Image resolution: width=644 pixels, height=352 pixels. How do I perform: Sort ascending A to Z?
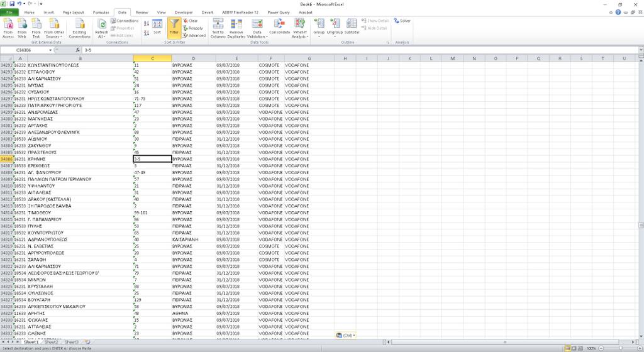tap(147, 24)
